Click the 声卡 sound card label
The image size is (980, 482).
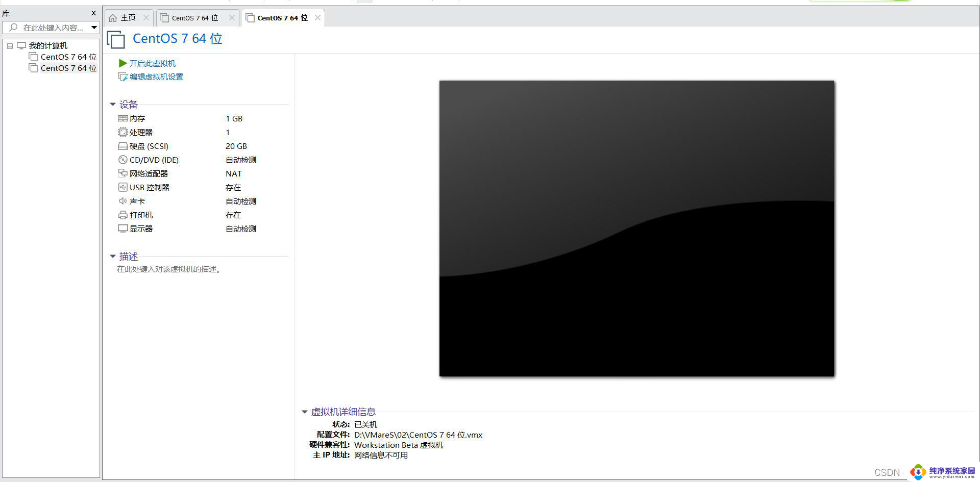pos(137,201)
